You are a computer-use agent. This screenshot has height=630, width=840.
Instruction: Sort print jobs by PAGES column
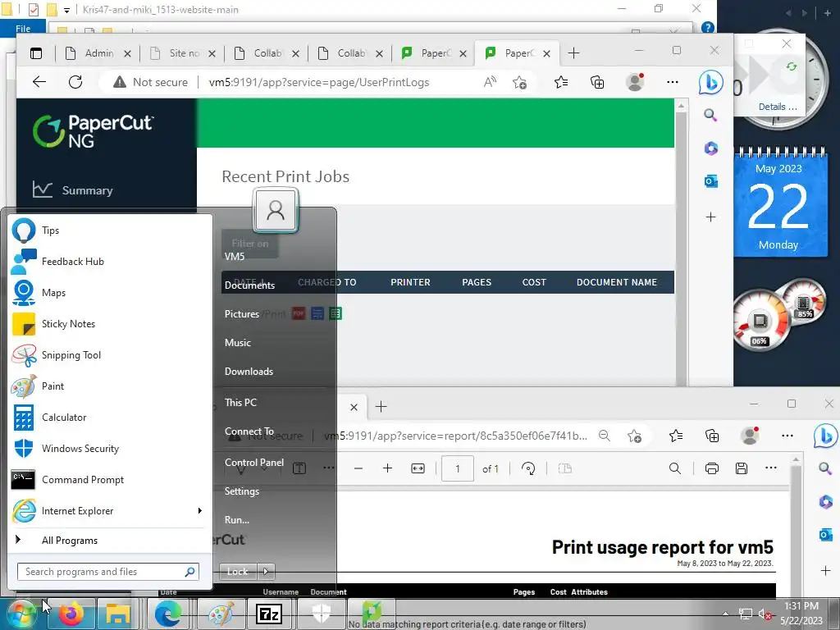[477, 282]
